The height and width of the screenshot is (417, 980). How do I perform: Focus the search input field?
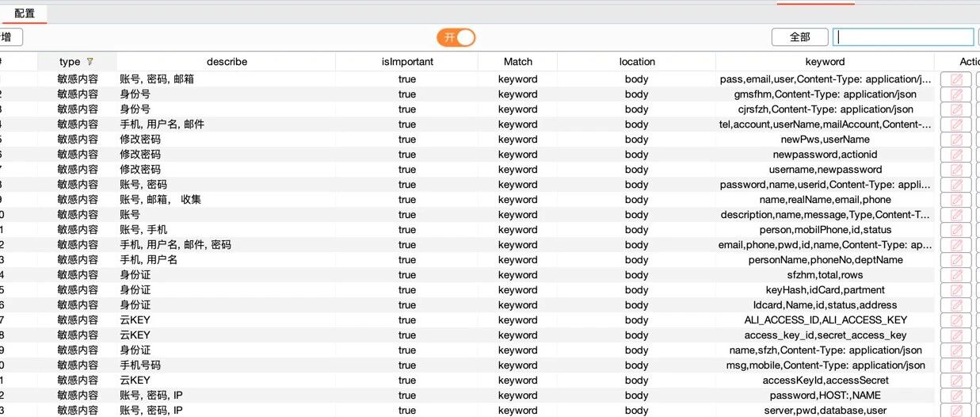click(904, 37)
